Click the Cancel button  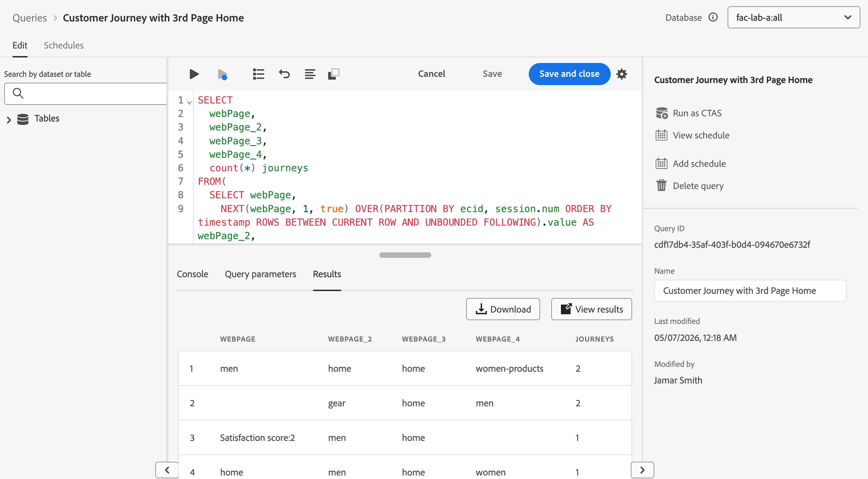432,74
